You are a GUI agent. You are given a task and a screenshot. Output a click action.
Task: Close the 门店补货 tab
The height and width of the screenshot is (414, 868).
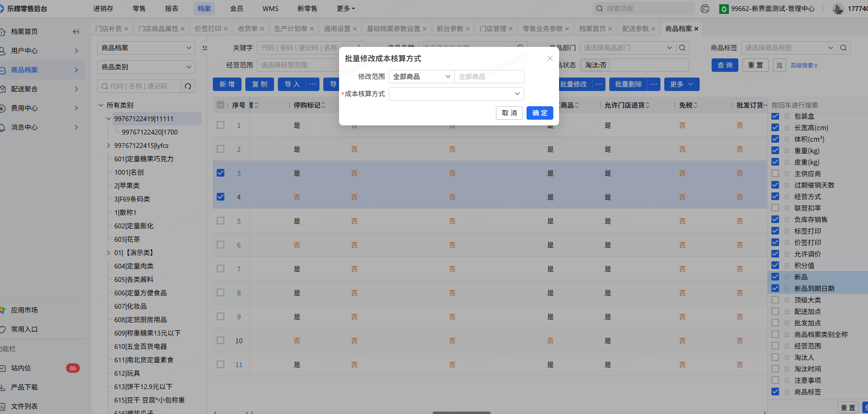tap(126, 29)
